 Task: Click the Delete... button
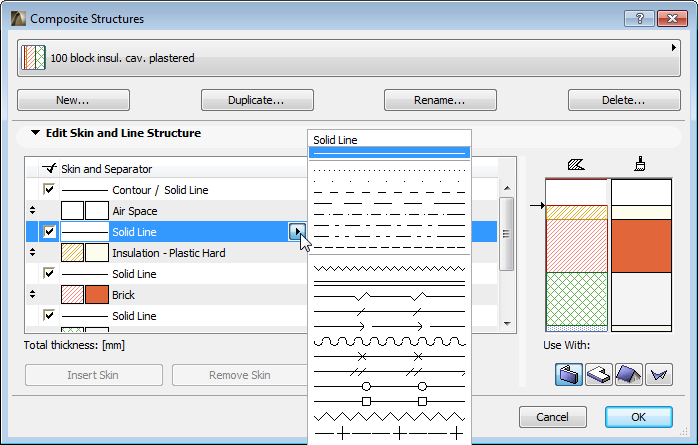coord(624,100)
